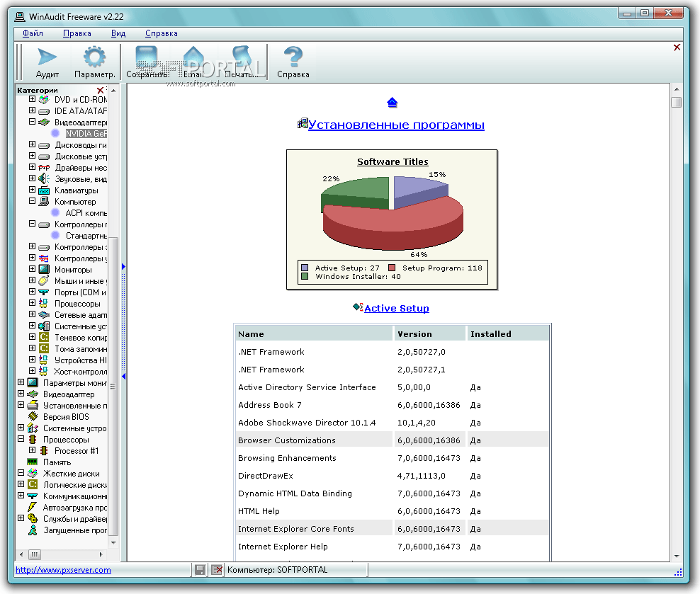Expand the IDE ATA/ATAPI node
The width and height of the screenshot is (700, 594).
pyautogui.click(x=32, y=110)
